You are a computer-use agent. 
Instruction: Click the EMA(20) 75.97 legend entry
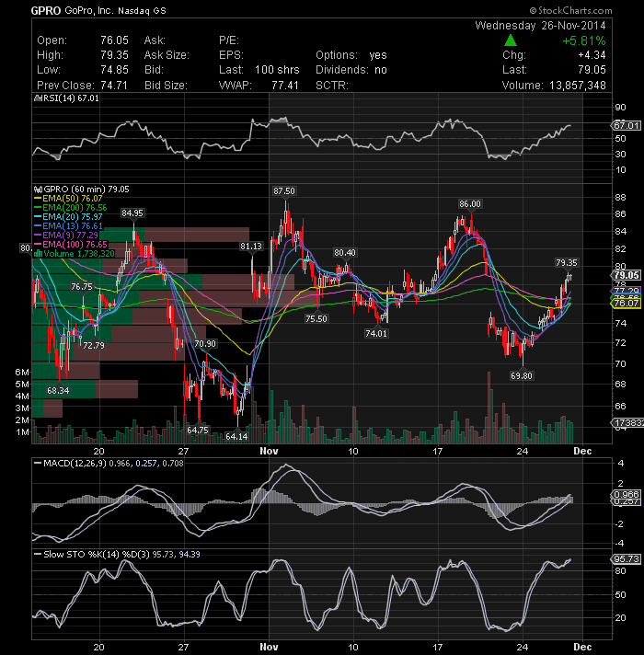coord(68,217)
